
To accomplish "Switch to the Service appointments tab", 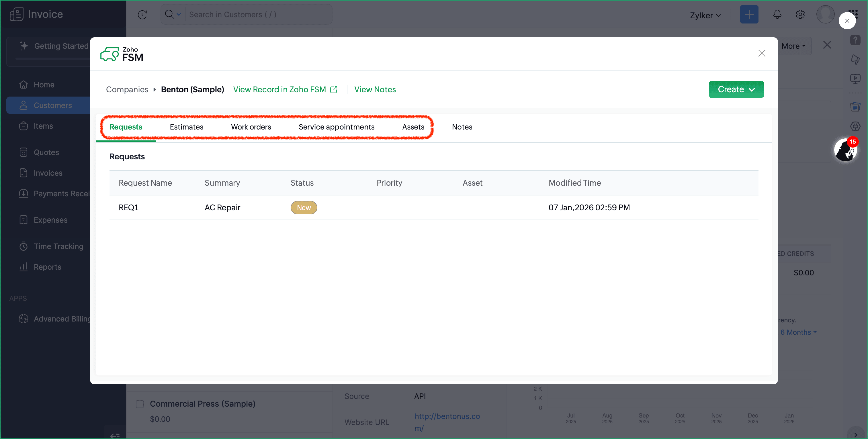I will coord(336,127).
